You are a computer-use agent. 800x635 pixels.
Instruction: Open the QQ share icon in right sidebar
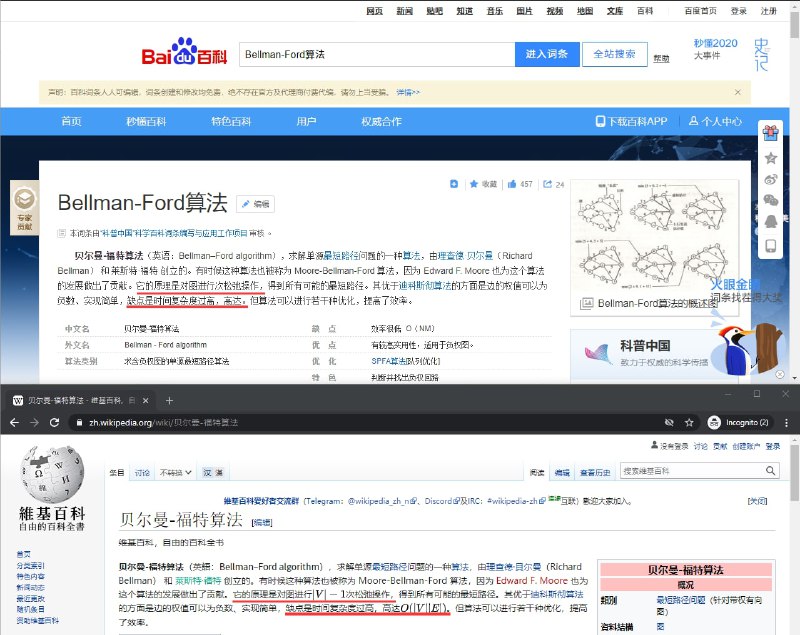(x=770, y=220)
